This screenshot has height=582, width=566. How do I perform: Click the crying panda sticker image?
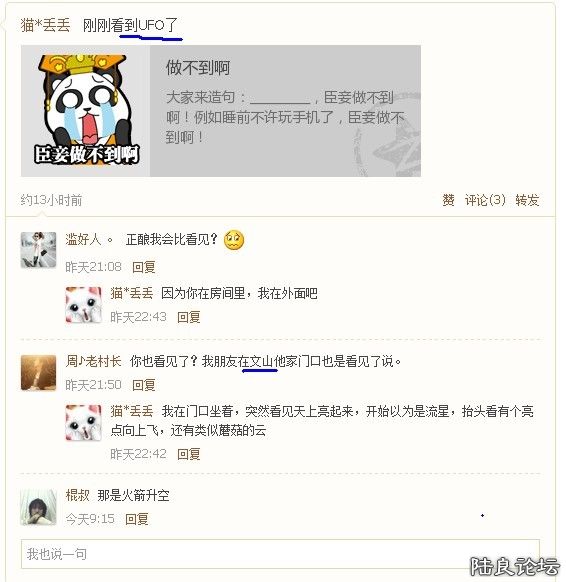coord(86,111)
